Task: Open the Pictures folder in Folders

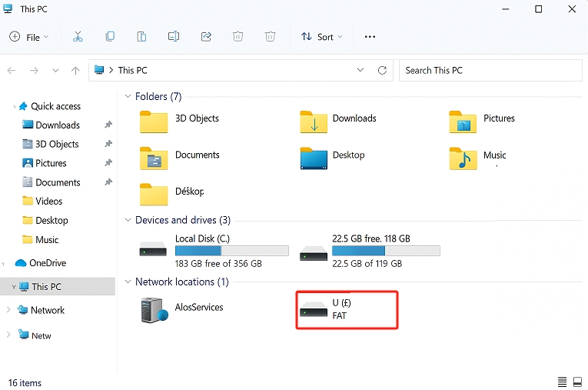Action: tap(481, 122)
